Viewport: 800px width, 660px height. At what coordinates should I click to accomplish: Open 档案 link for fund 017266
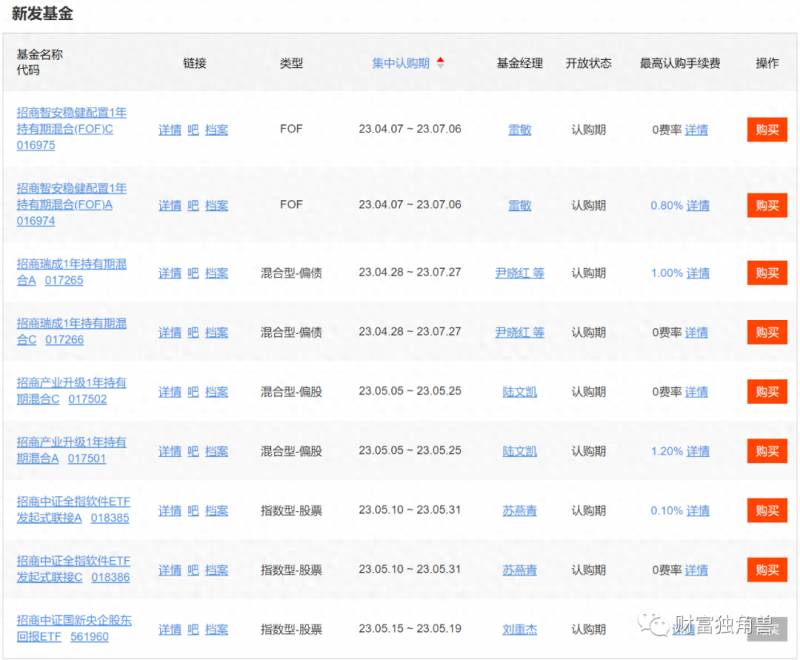(216, 333)
